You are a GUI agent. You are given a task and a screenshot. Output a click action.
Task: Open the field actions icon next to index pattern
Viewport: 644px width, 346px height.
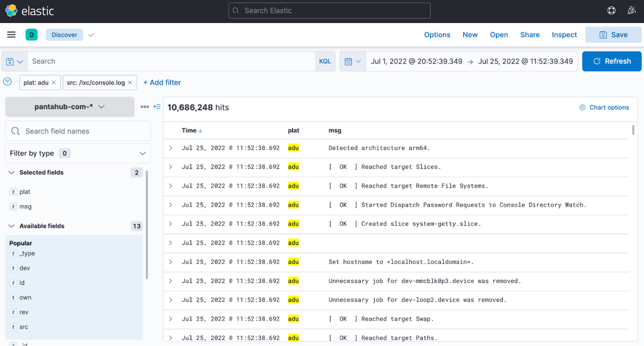145,107
